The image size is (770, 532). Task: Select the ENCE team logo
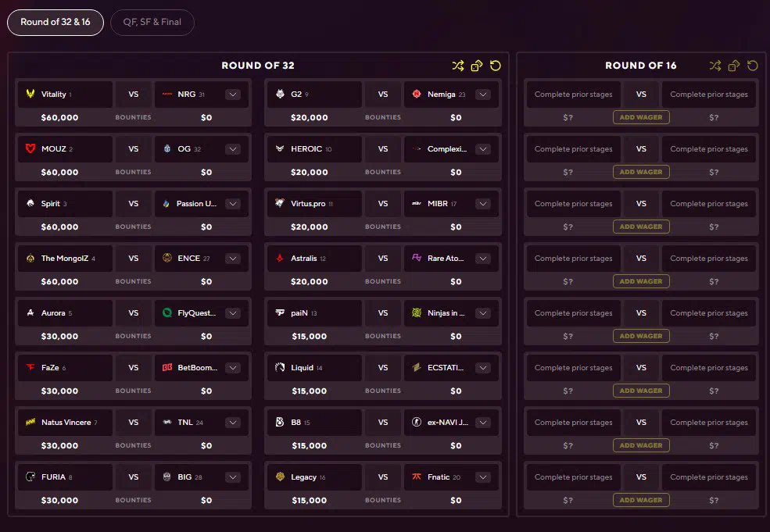[x=167, y=258]
